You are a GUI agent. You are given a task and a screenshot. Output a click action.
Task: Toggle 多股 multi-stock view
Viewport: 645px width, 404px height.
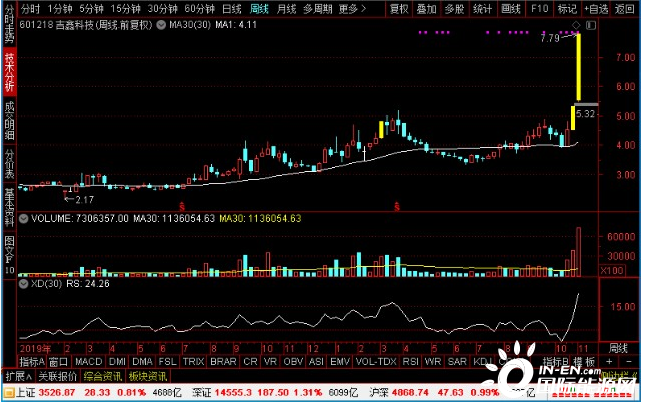click(x=454, y=8)
